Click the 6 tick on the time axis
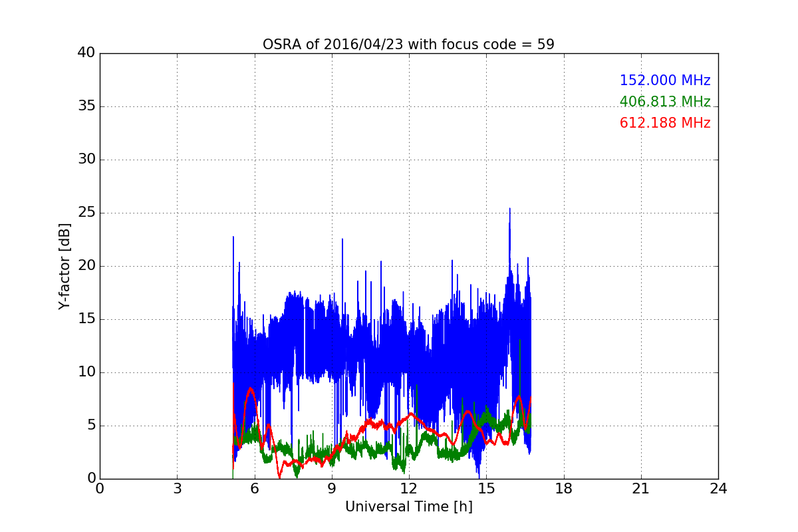The height and width of the screenshot is (532, 798). coord(255,489)
